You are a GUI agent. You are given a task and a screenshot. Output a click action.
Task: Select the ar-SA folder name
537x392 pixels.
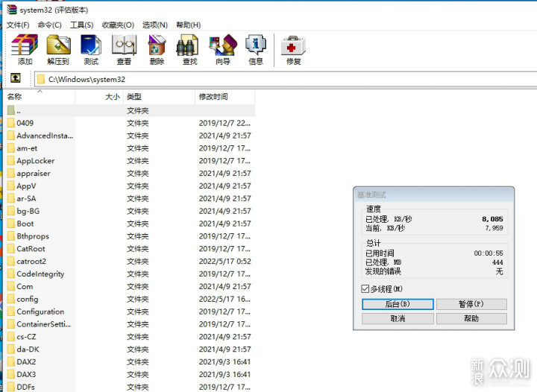click(26, 199)
